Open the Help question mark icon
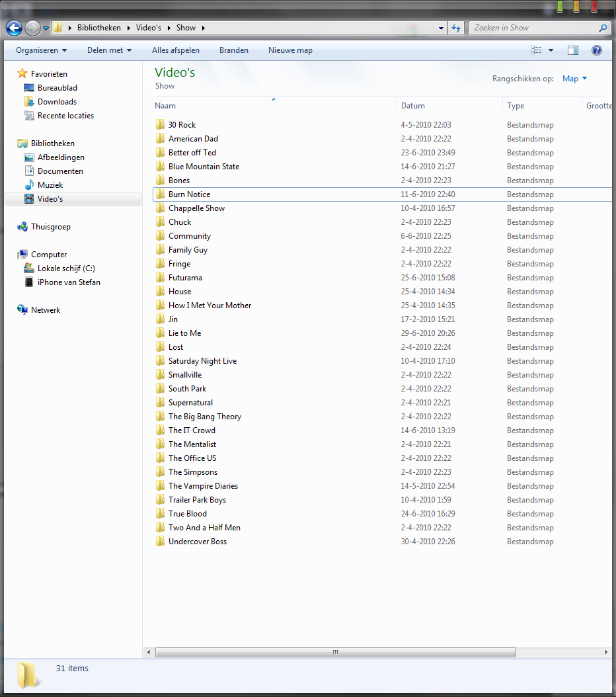 click(x=596, y=50)
